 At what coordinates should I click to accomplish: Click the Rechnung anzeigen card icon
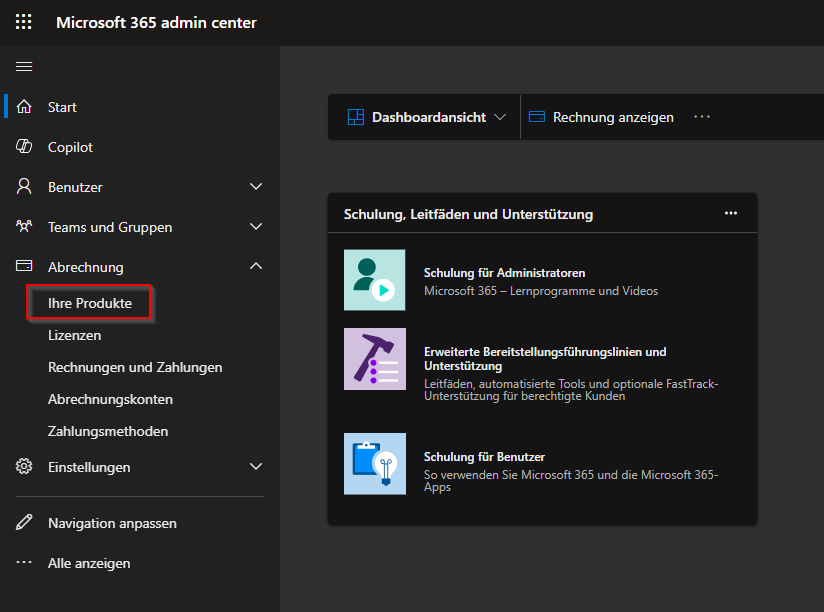[x=537, y=117]
